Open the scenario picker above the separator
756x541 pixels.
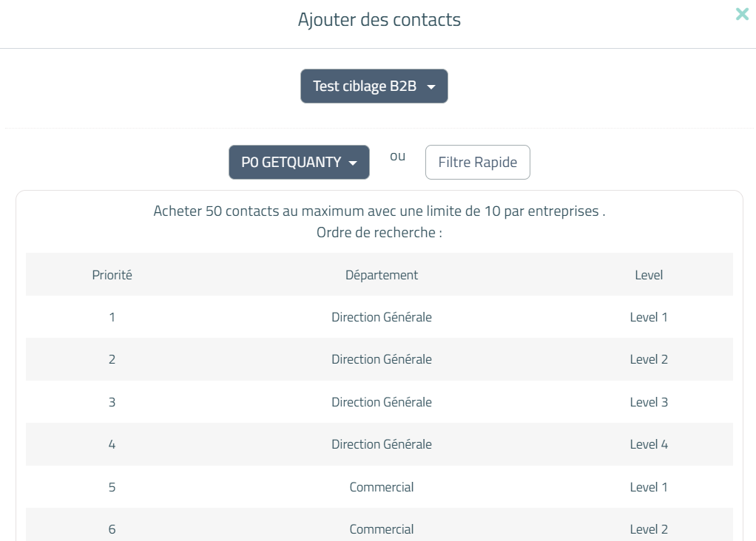(374, 86)
